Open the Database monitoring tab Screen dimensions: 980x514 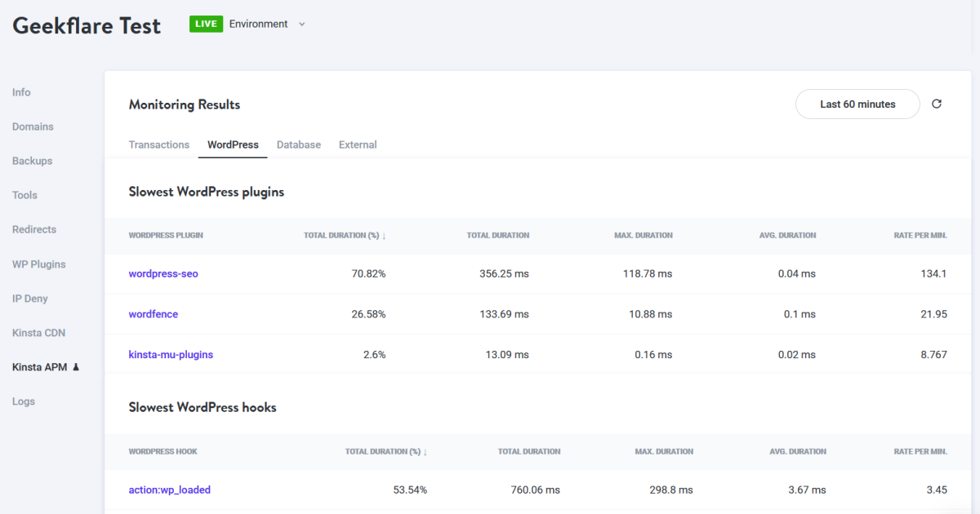(298, 144)
